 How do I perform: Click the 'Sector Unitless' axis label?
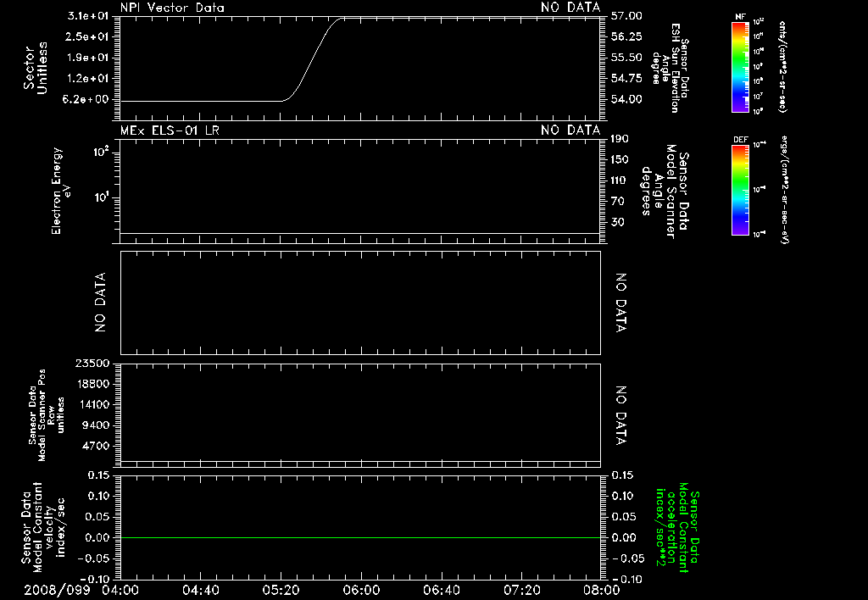pos(36,68)
